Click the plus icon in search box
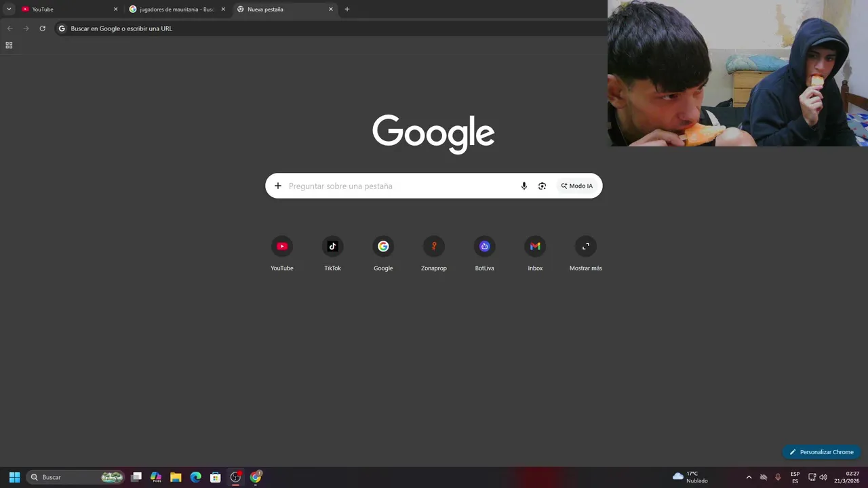 [277, 186]
